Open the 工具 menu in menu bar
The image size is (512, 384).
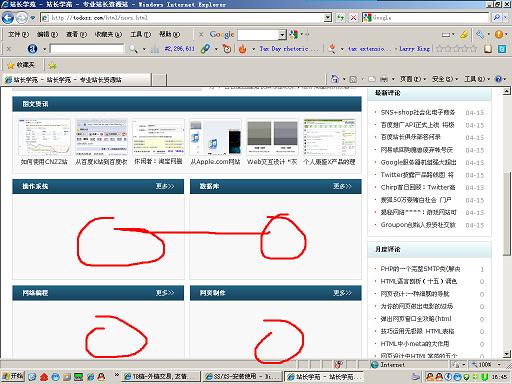[x=140, y=34]
